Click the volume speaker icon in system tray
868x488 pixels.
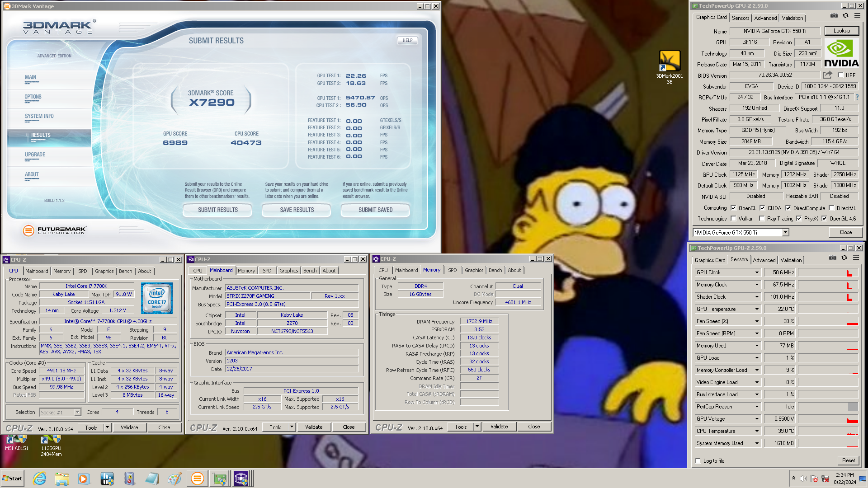[803, 479]
